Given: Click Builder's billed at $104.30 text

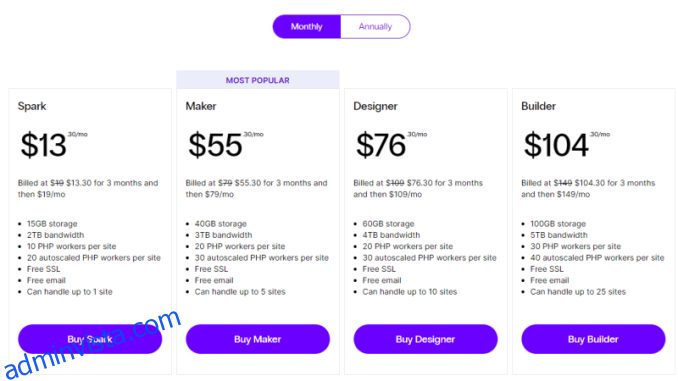Looking at the screenshot, I should (588, 189).
